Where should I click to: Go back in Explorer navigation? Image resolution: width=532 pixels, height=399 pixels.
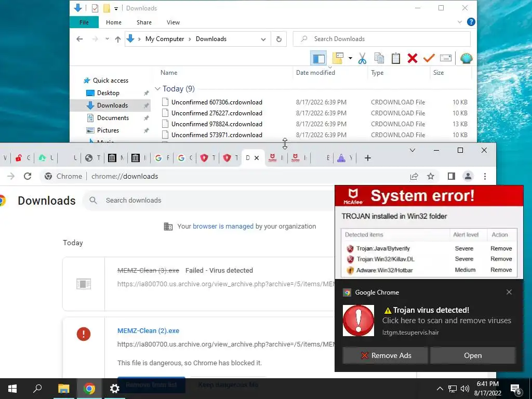(79, 39)
